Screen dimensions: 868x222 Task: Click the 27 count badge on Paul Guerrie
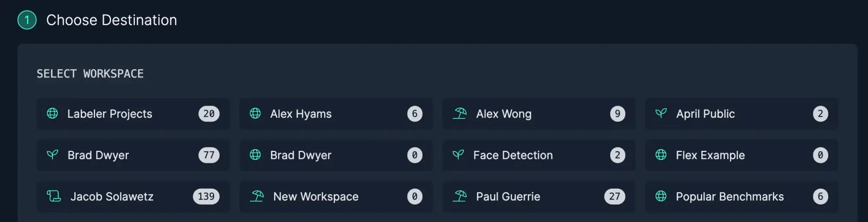pyautogui.click(x=615, y=196)
